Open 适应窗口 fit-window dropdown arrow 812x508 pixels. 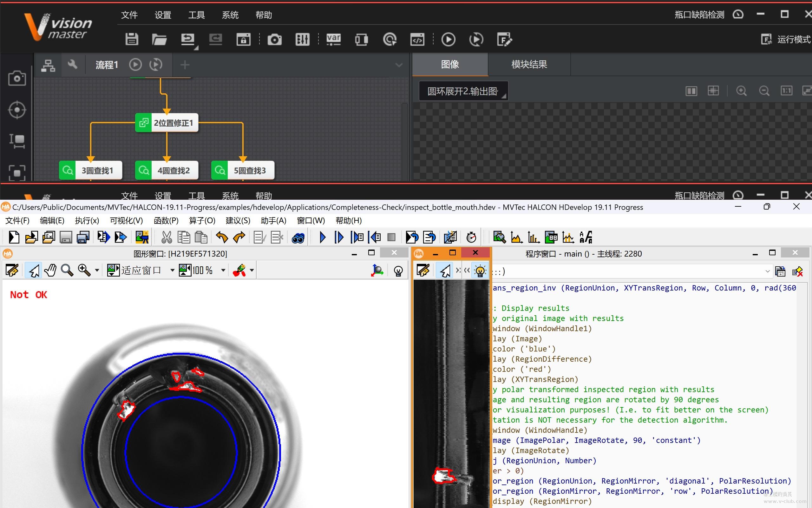coord(172,271)
